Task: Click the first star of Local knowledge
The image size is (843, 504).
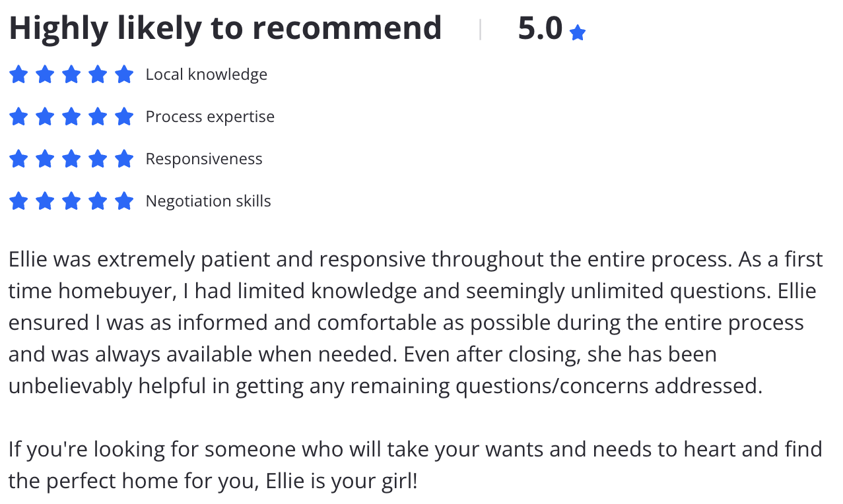Action: (x=18, y=75)
